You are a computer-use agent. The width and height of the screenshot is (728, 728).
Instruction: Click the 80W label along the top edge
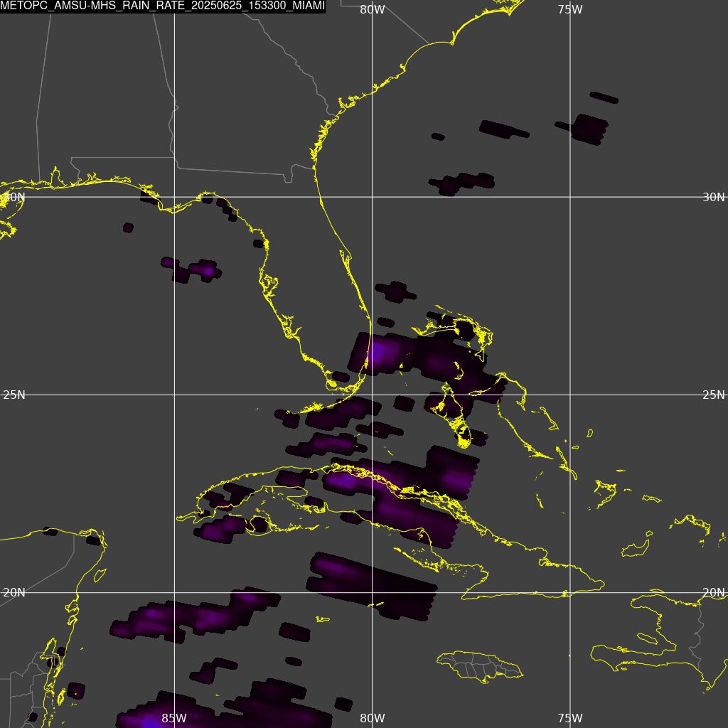point(373,10)
